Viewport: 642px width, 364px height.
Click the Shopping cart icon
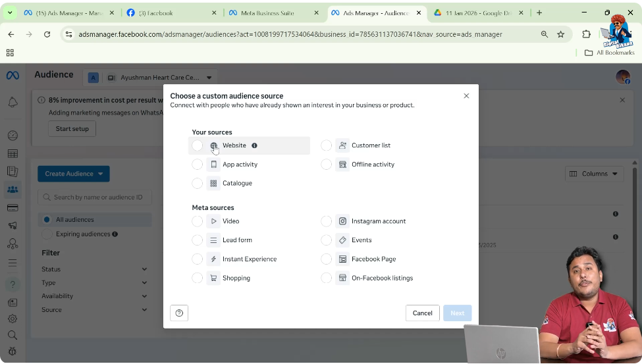(213, 278)
